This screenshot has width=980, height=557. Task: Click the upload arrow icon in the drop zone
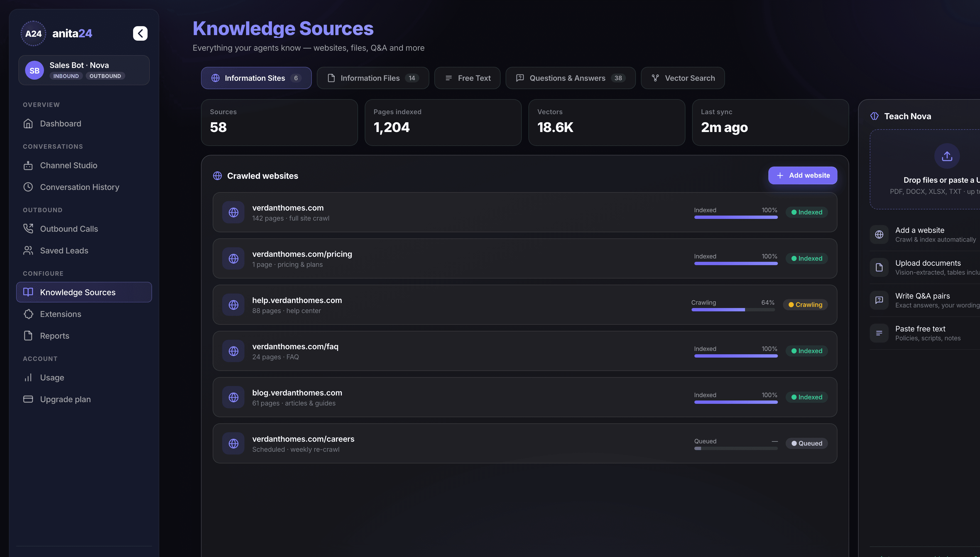point(947,156)
